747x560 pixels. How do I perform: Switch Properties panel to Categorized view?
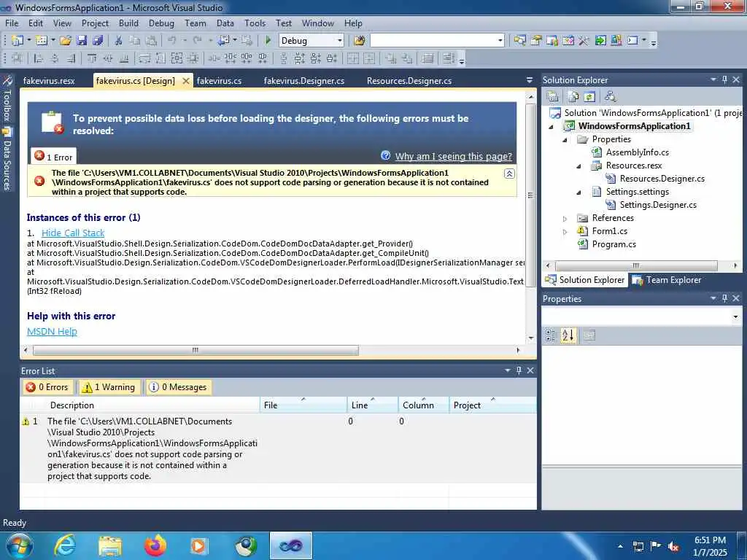(x=551, y=335)
